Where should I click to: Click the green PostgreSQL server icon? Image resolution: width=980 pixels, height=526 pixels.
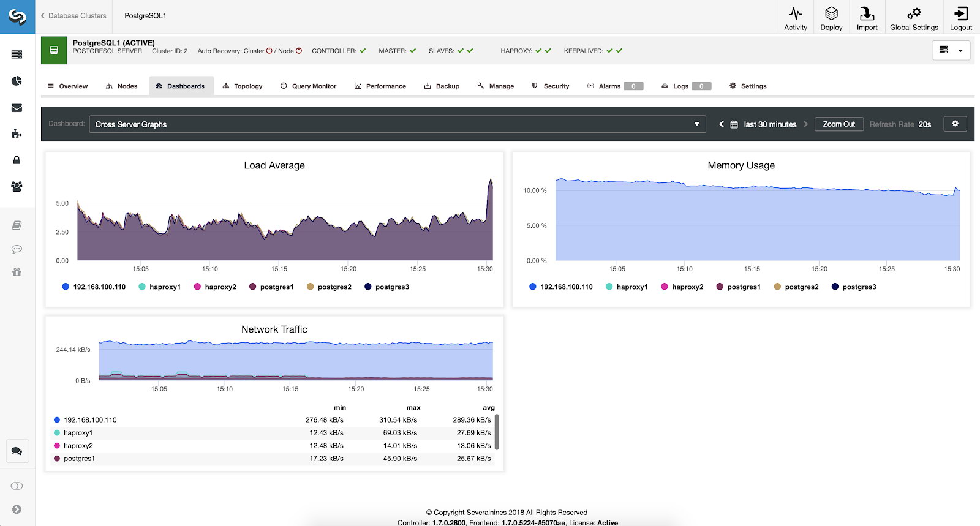click(x=54, y=50)
